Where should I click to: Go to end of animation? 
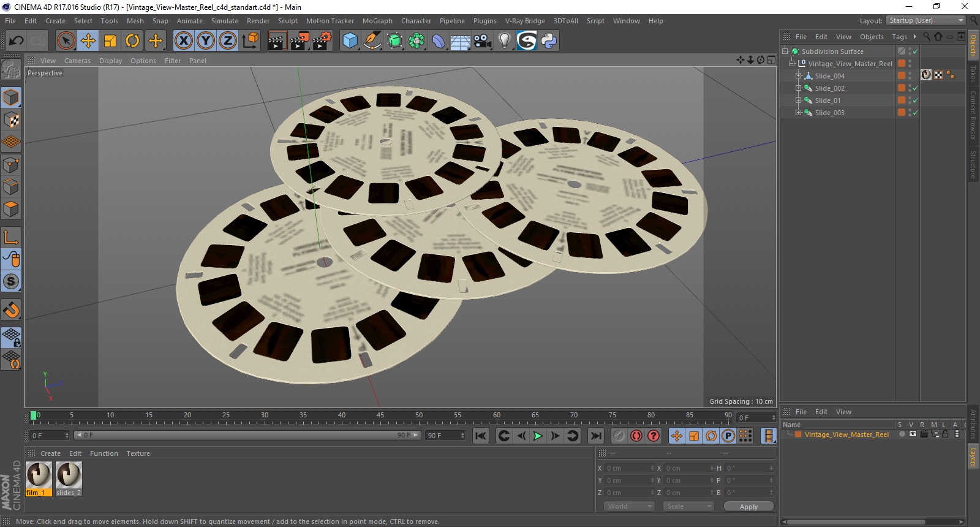pos(595,436)
